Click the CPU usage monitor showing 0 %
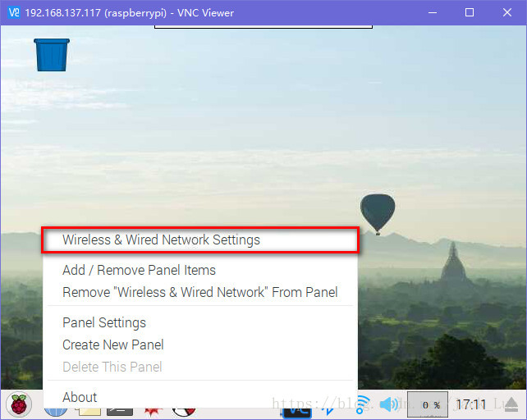This screenshot has height=420, width=527. click(x=428, y=404)
